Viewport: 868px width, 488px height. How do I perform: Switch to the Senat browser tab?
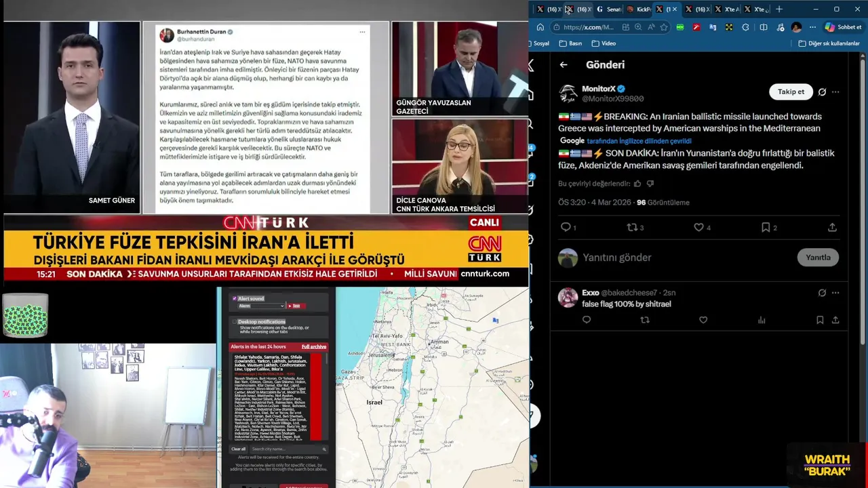608,9
